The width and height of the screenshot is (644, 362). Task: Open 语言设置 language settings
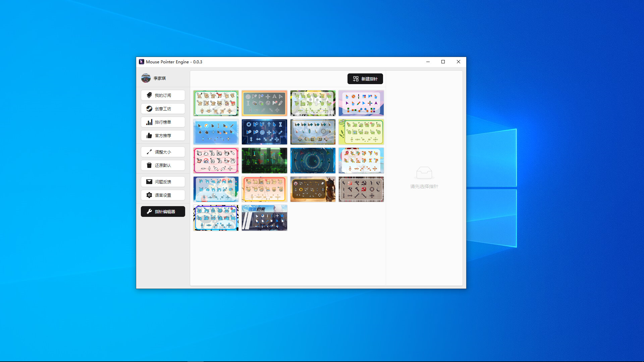pos(163,195)
